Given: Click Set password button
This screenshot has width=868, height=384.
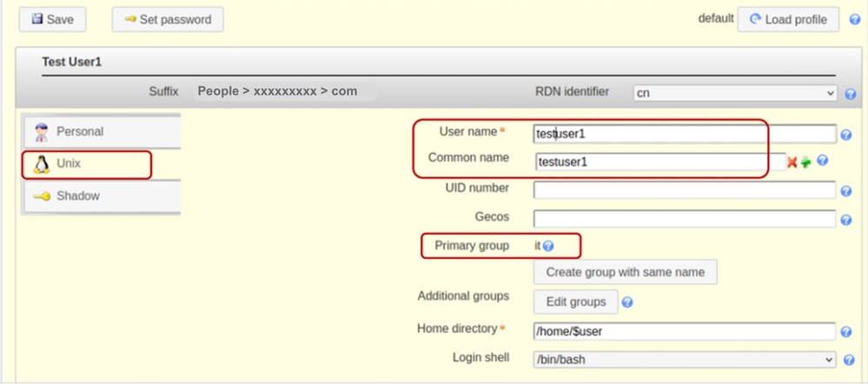Looking at the screenshot, I should point(168,19).
